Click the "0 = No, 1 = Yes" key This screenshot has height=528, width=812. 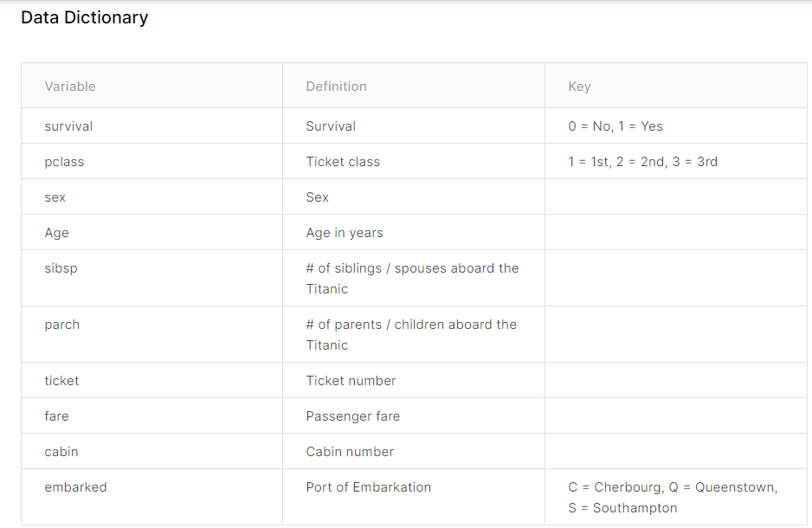pos(615,126)
